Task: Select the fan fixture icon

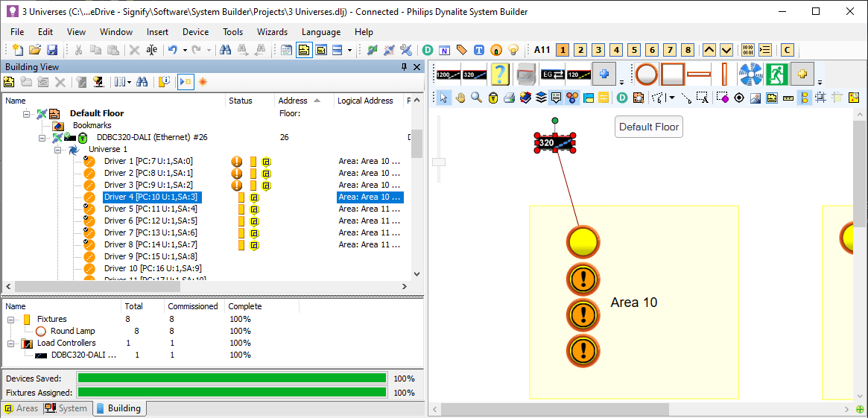Action: pos(750,75)
